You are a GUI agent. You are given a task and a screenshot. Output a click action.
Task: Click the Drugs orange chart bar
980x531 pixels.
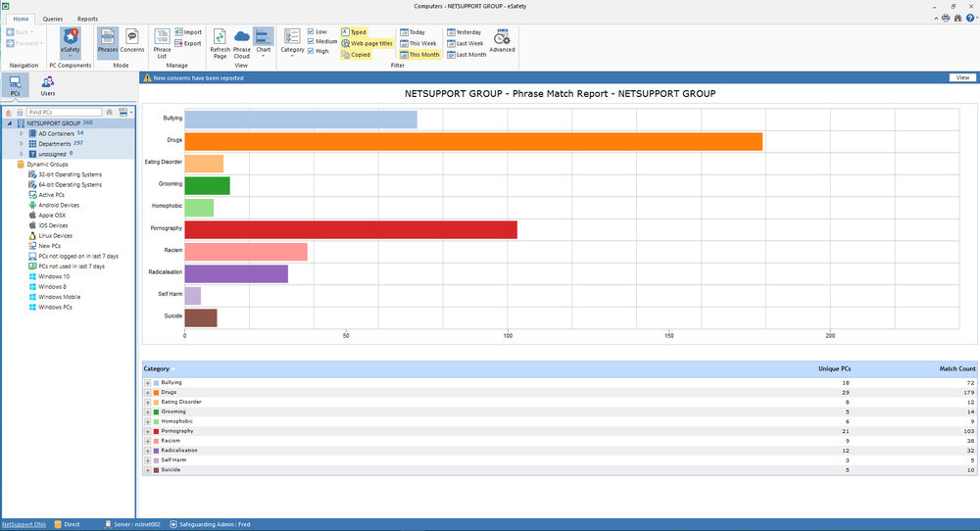[x=473, y=141]
